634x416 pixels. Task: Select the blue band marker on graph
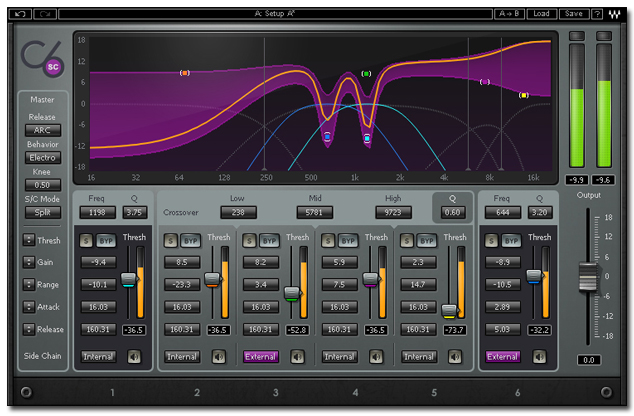(x=327, y=137)
